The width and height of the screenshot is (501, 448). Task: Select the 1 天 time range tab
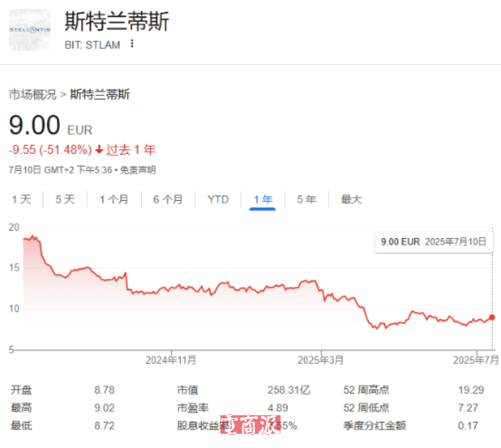click(21, 199)
